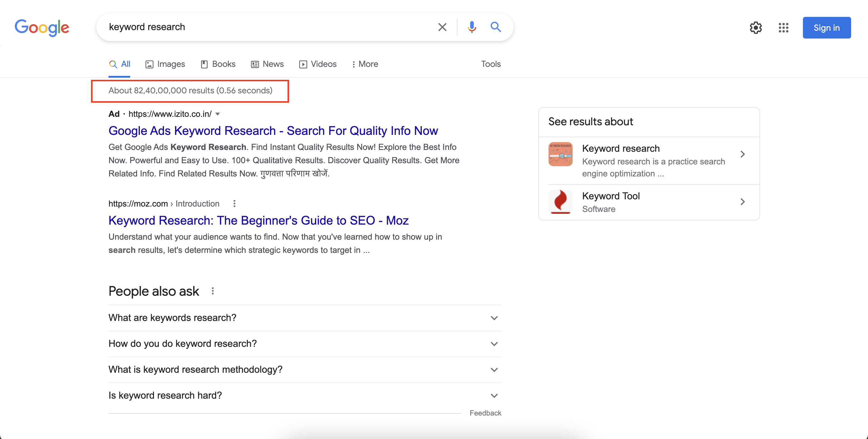
Task: Open the Moz result three-dot menu
Action: [x=234, y=204]
